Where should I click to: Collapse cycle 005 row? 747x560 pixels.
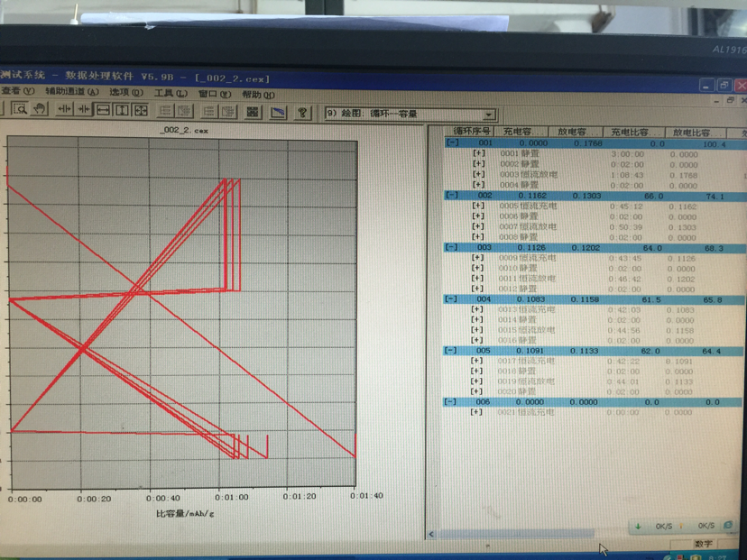pyautogui.click(x=450, y=350)
